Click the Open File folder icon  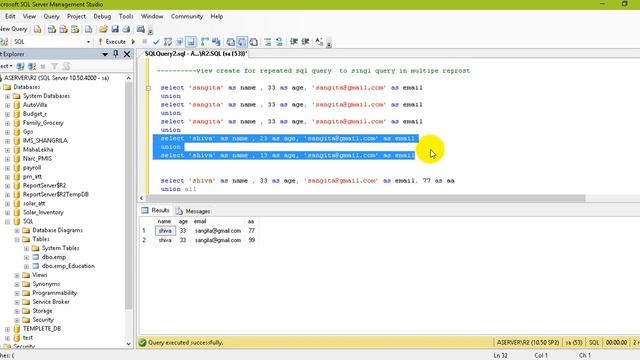[x=103, y=29]
